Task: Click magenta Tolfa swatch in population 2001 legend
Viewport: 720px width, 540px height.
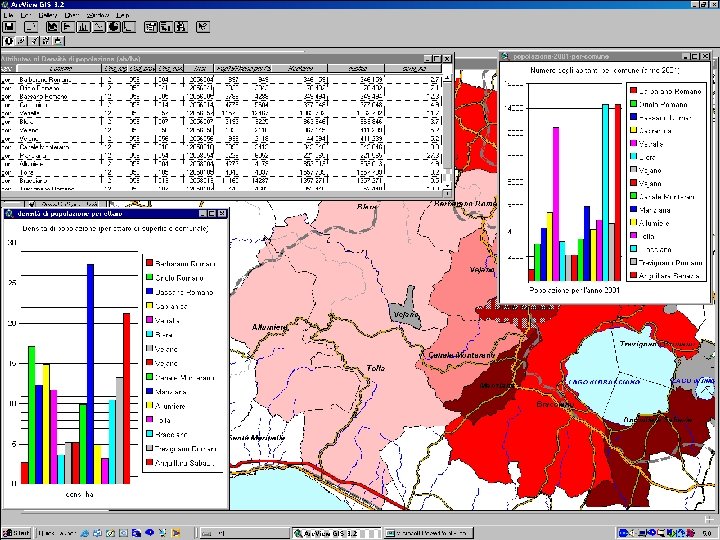Action: tap(634, 236)
